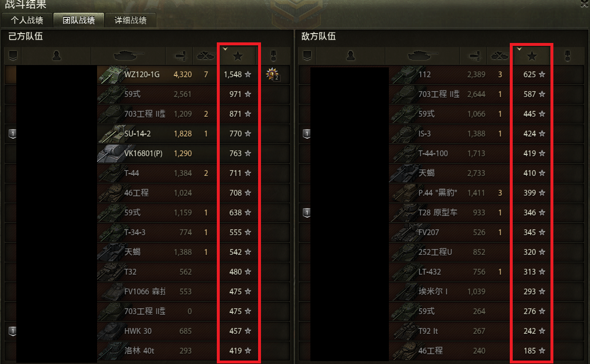Select enemy T-44-100 row

tap(441, 153)
